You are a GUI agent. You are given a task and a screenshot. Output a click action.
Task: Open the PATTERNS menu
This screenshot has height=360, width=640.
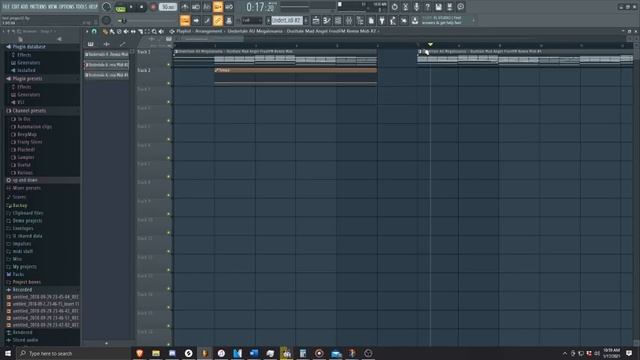click(38, 7)
